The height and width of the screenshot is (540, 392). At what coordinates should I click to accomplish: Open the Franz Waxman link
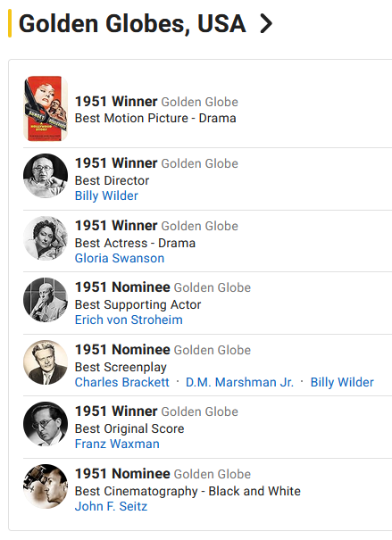click(117, 444)
